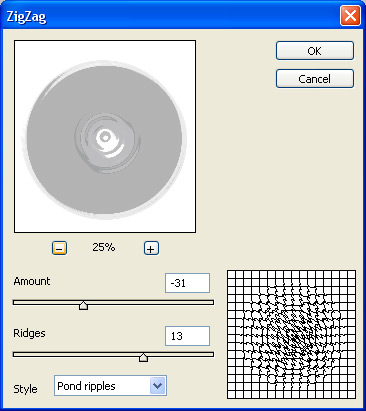Zoom in the preview with plus button

point(151,248)
